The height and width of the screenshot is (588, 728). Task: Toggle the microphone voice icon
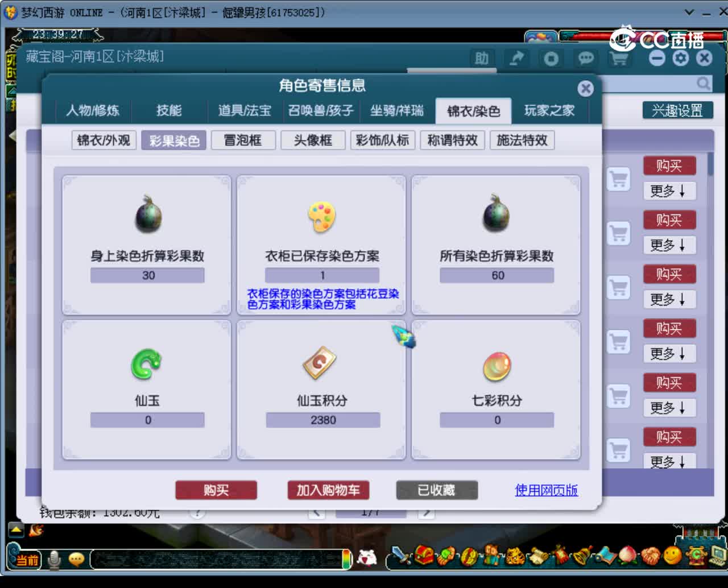tap(55, 560)
